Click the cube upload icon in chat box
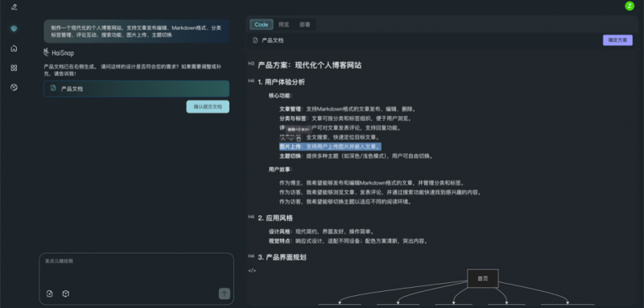Screen dimensions: 644x308 66,293
